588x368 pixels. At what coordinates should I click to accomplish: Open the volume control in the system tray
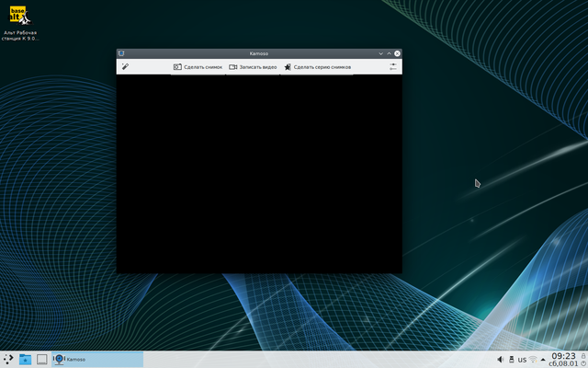pos(500,360)
